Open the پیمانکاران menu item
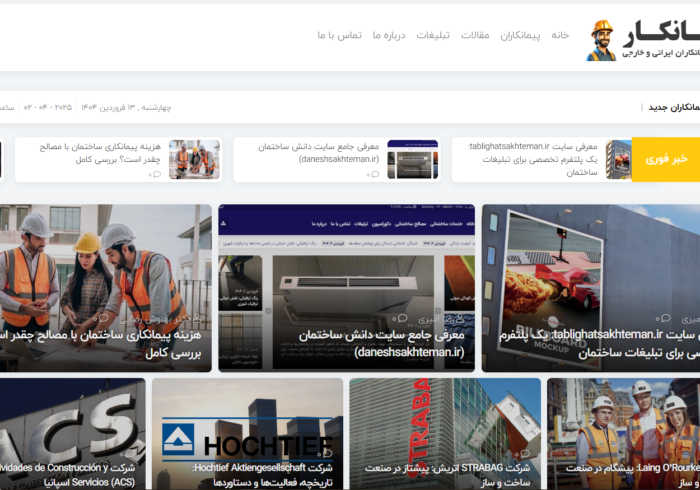The image size is (700, 490). (x=520, y=35)
